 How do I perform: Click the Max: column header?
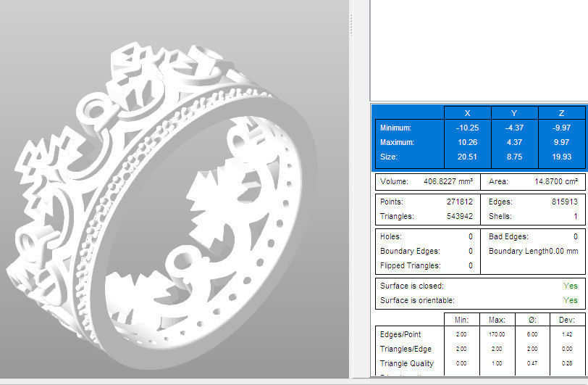[497, 320]
